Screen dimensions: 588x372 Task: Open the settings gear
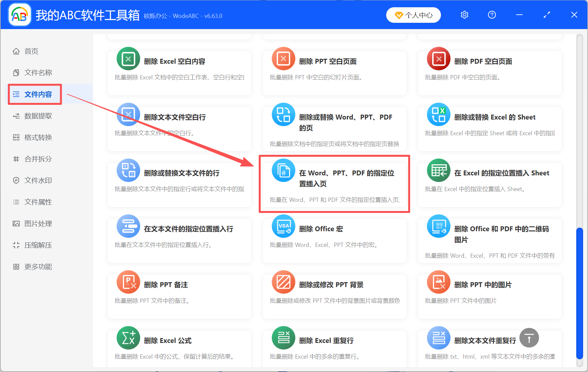click(x=464, y=15)
